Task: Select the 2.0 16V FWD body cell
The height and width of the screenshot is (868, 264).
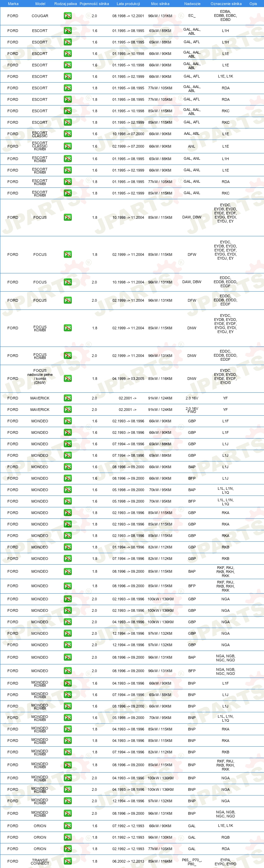Action: pyautogui.click(x=192, y=410)
